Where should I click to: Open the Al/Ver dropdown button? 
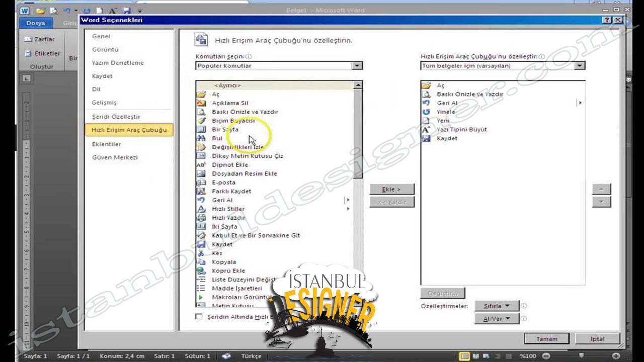[497, 319]
